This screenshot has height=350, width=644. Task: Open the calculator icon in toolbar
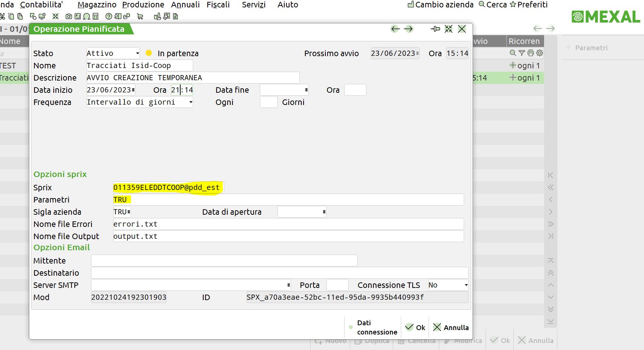coord(96,16)
